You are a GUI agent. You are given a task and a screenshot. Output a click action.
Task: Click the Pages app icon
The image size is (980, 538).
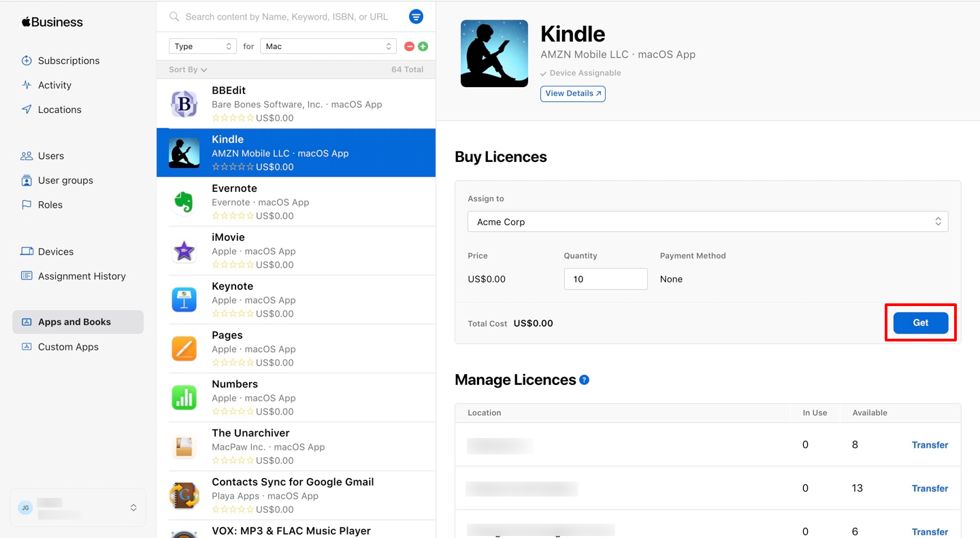click(x=184, y=349)
